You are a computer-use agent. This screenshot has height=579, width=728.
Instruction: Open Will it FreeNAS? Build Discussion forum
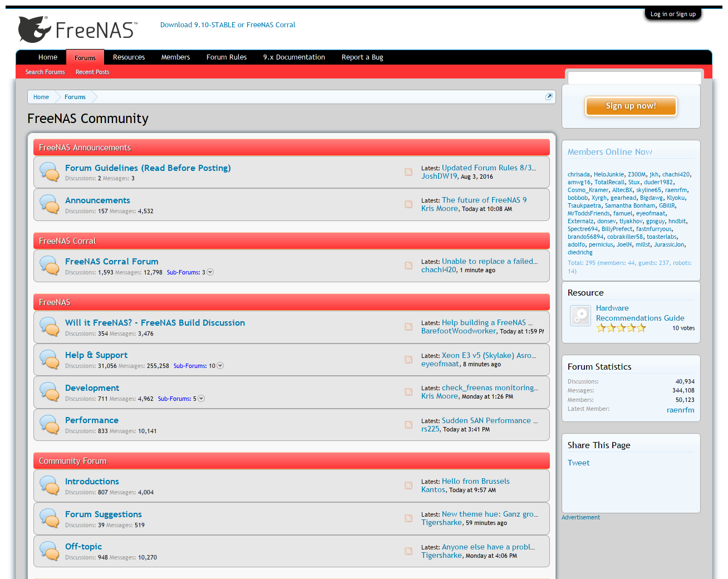pos(155,323)
